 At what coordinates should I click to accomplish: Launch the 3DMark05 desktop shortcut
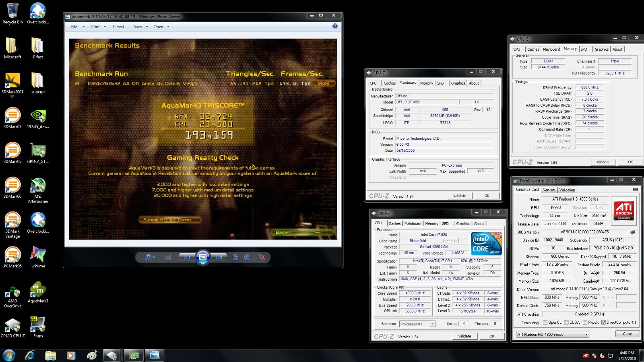pyautogui.click(x=12, y=153)
